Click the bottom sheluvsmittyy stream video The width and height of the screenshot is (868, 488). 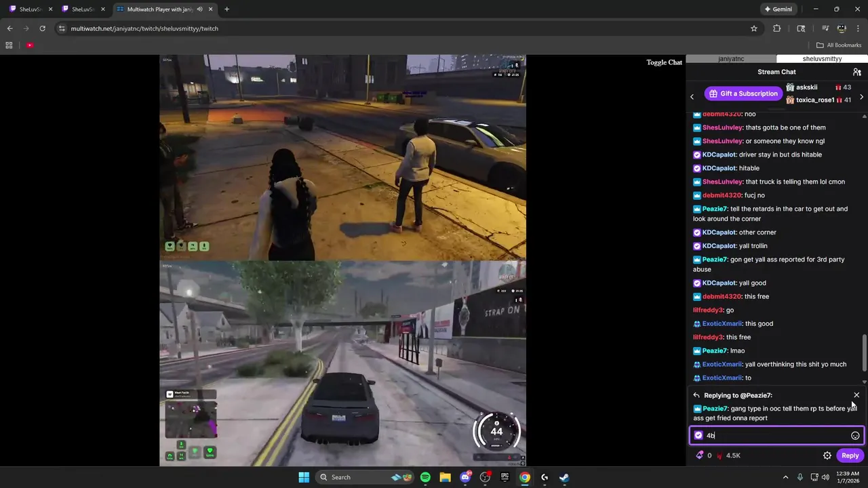coord(342,363)
